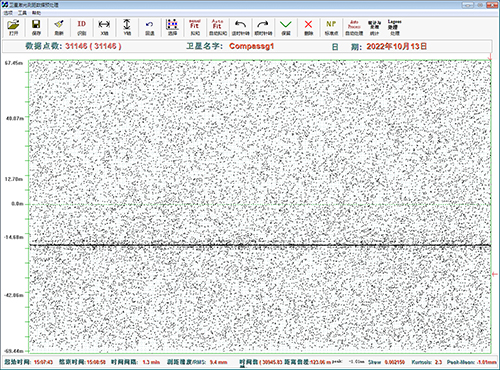Activate the horizontal X-axis stretch tool
The image size is (500, 370).
pyautogui.click(x=104, y=27)
